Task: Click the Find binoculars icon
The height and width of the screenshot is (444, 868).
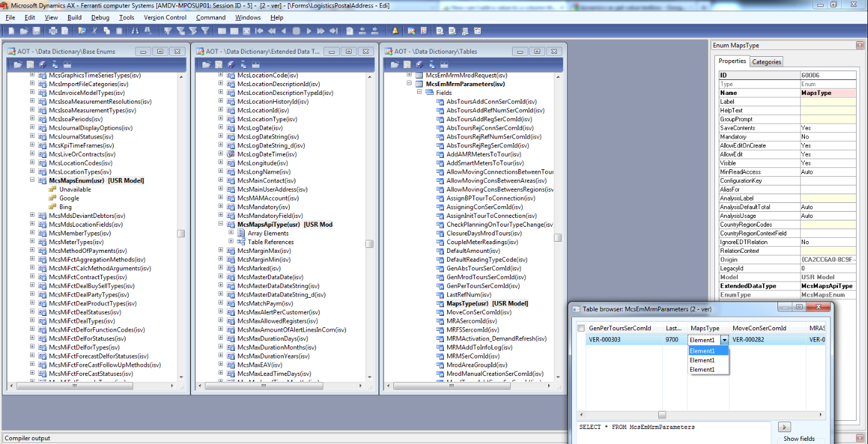Action: point(135,31)
